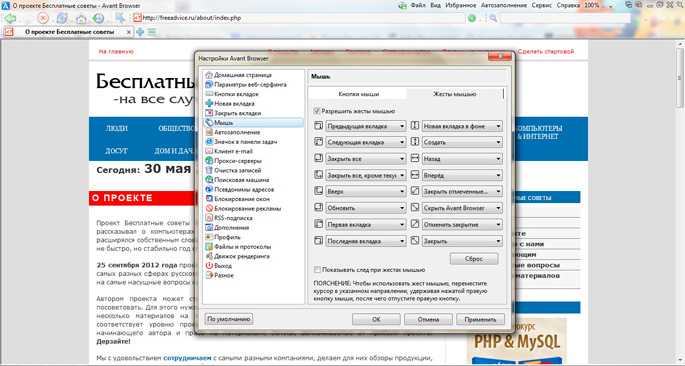Click the blue plus new tab icon

point(140,32)
